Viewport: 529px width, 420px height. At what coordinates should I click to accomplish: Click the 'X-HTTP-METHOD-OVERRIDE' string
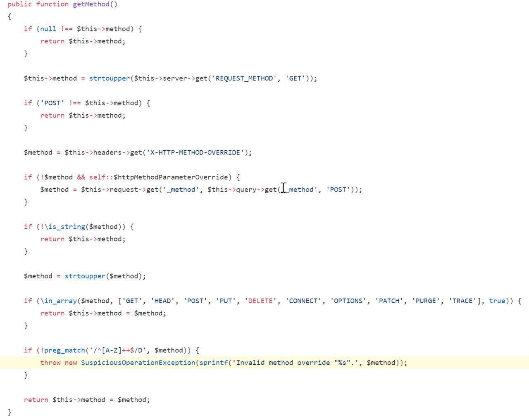click(195, 153)
